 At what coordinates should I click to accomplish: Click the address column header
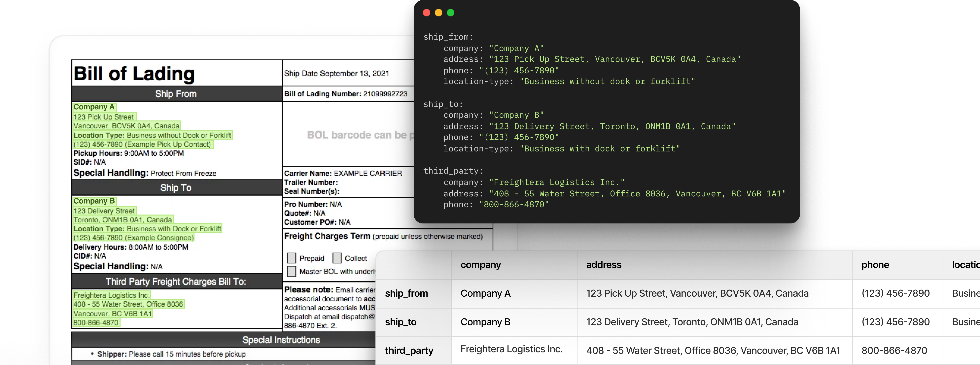603,265
